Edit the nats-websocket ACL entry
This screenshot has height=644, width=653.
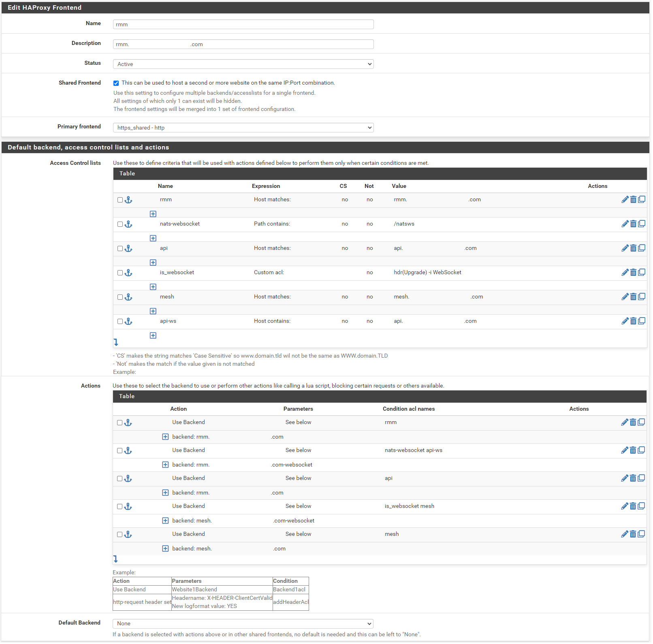tap(625, 224)
